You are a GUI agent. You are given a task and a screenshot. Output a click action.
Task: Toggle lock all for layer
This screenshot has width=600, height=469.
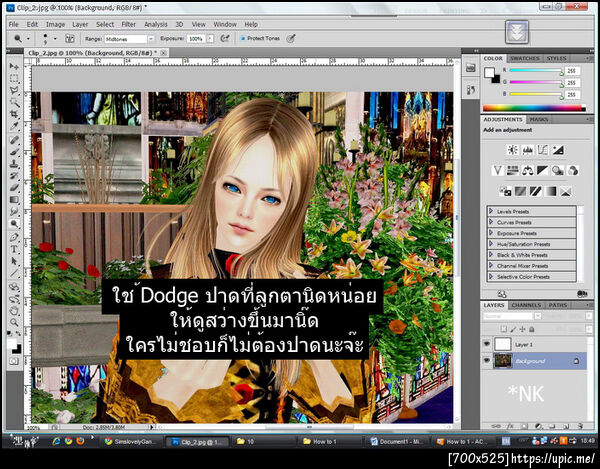[532, 329]
